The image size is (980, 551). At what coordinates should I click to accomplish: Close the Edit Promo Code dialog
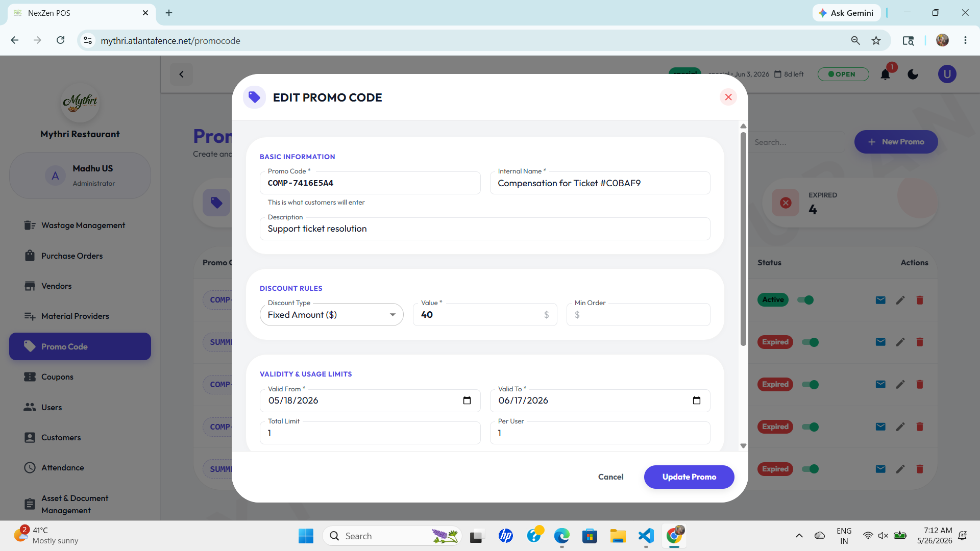(x=728, y=97)
